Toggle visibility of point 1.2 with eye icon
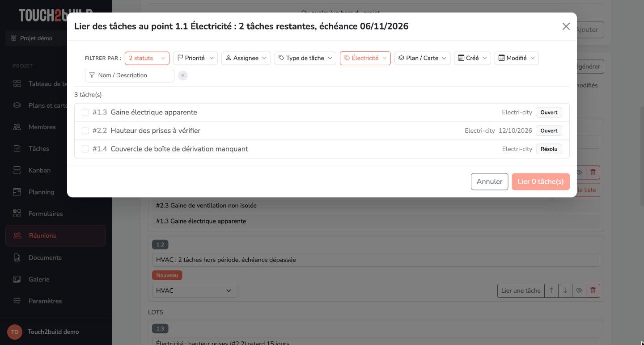This screenshot has height=345, width=644. click(x=579, y=290)
